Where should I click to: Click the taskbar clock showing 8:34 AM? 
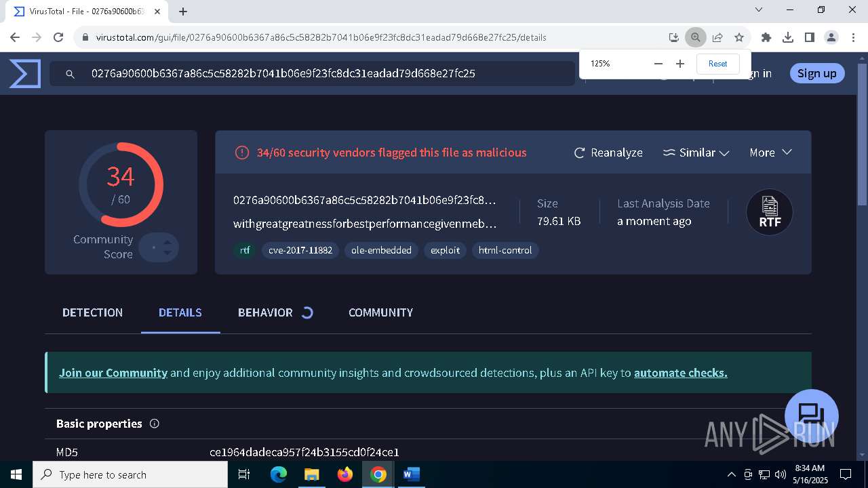point(810,474)
